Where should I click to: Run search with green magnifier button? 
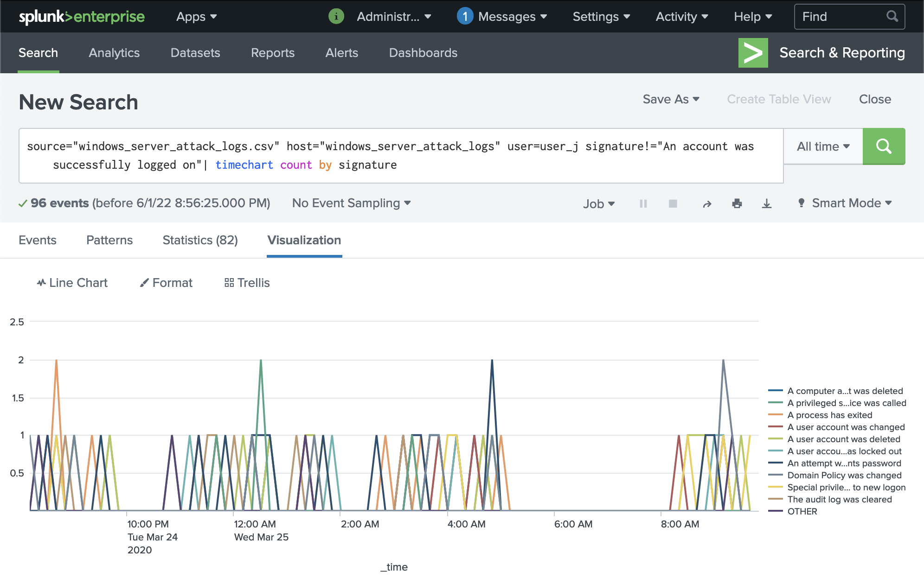[883, 146]
